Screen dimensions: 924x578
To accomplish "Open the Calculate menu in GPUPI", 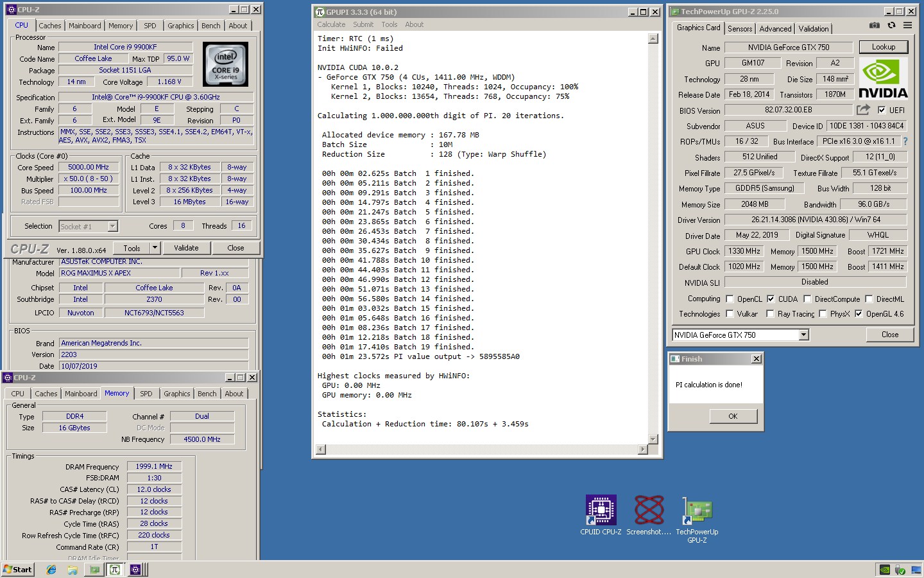I will tap(331, 24).
